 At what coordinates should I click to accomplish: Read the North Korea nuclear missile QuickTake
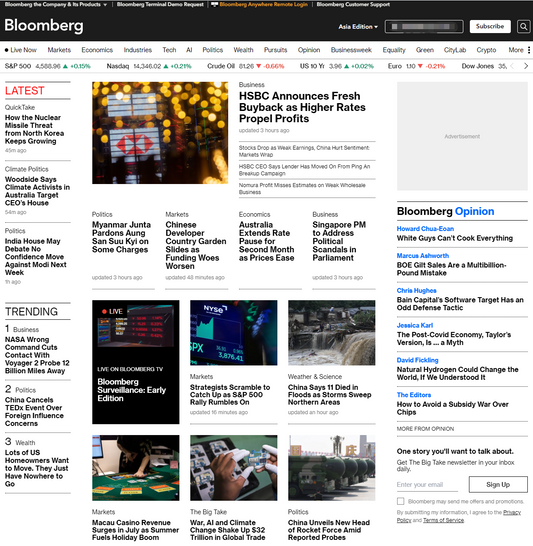34,130
